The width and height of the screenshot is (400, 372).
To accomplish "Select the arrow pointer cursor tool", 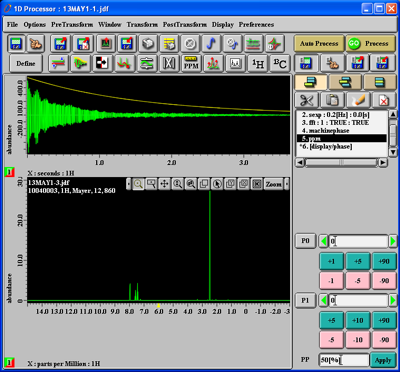I will (x=217, y=184).
